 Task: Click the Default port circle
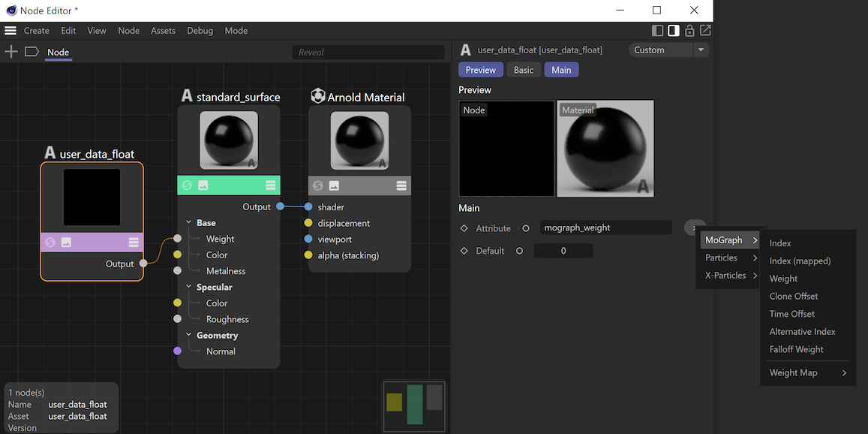click(519, 251)
